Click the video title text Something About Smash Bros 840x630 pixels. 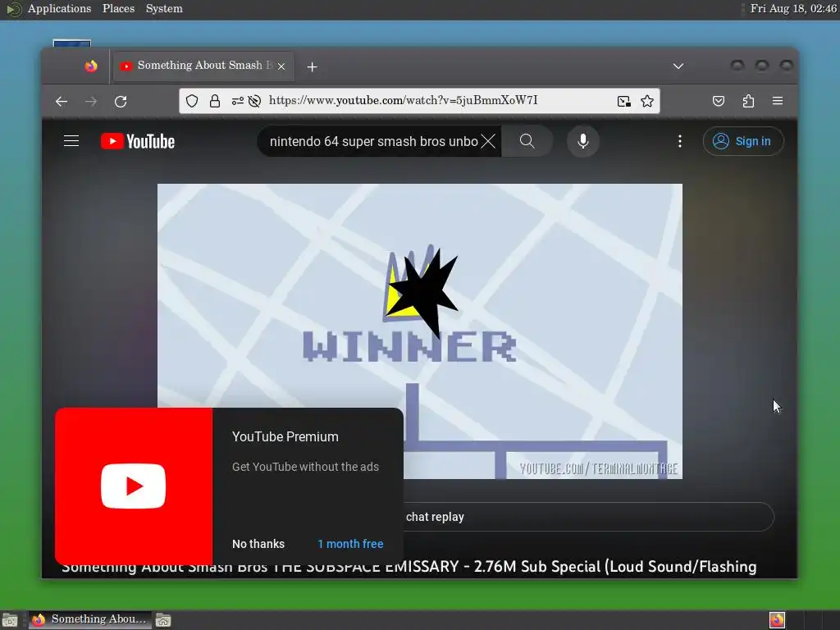[x=409, y=567]
